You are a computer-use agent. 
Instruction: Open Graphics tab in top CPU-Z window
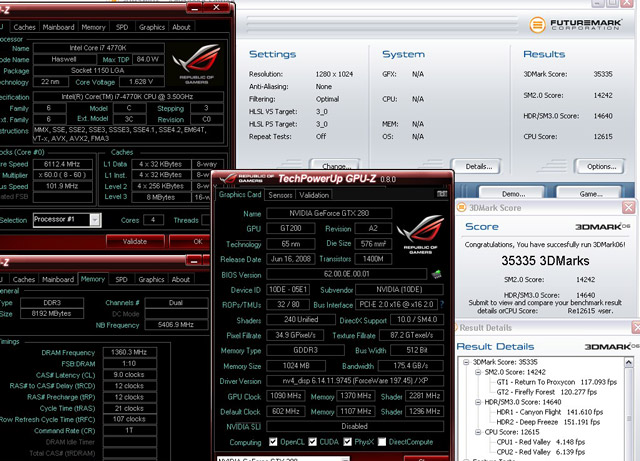pos(152,27)
